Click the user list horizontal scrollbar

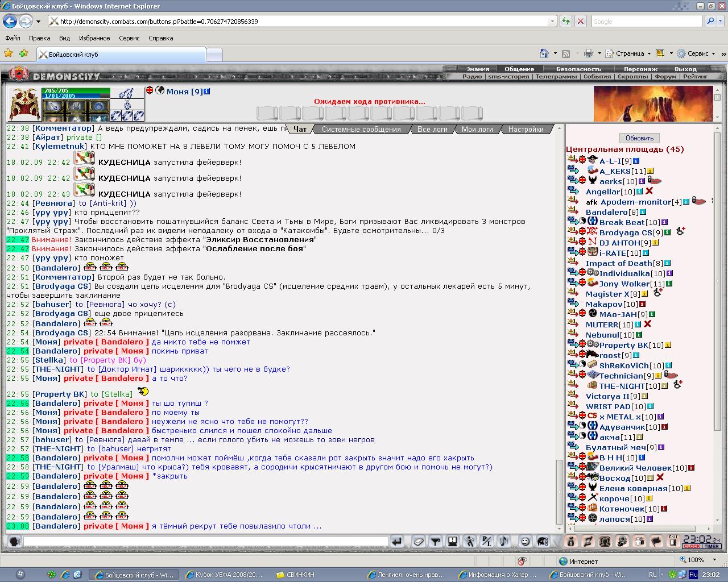(x=634, y=529)
